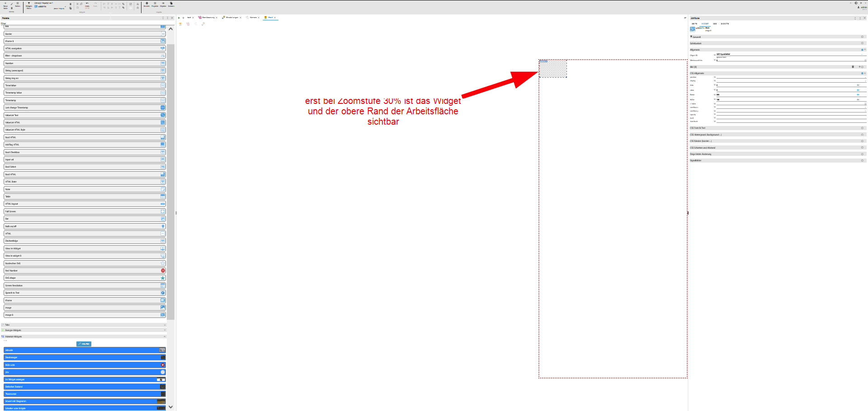Open project Einstellungen via the gear icon

point(147,4)
